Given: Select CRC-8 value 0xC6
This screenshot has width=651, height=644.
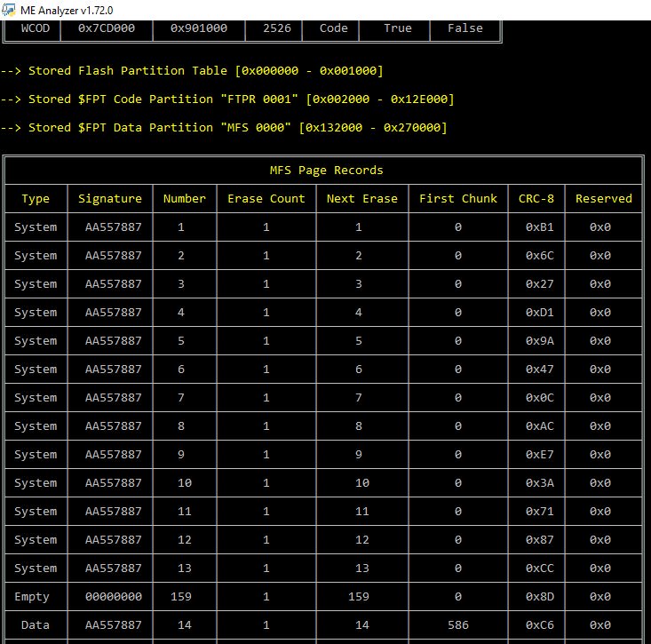Looking at the screenshot, I should pyautogui.click(x=540, y=625).
